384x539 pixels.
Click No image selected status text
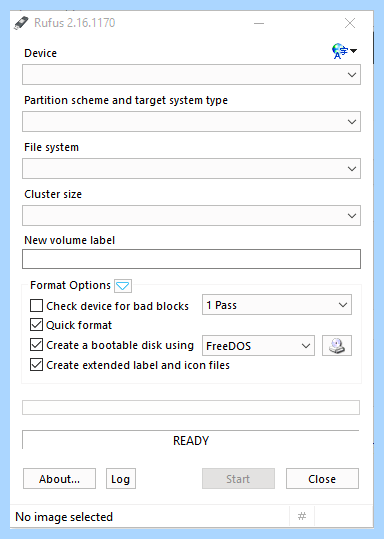[64, 517]
